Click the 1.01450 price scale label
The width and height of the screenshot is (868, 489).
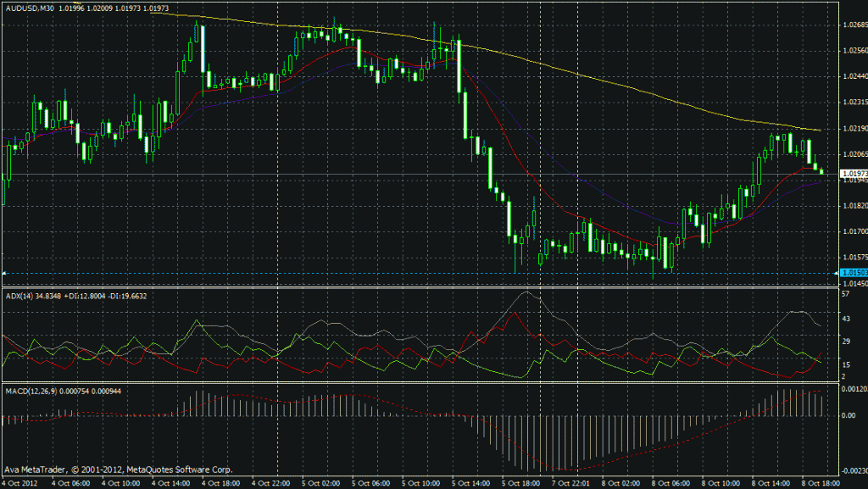point(853,284)
